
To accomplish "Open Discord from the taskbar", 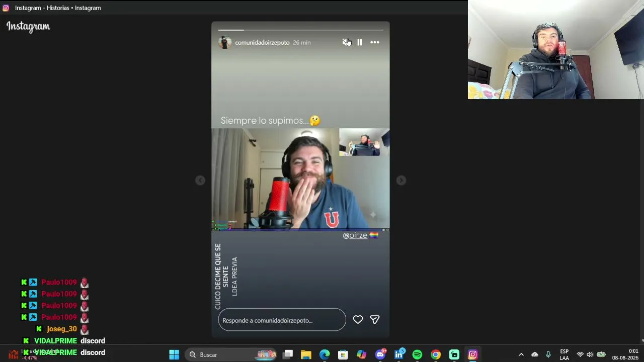I will (380, 355).
